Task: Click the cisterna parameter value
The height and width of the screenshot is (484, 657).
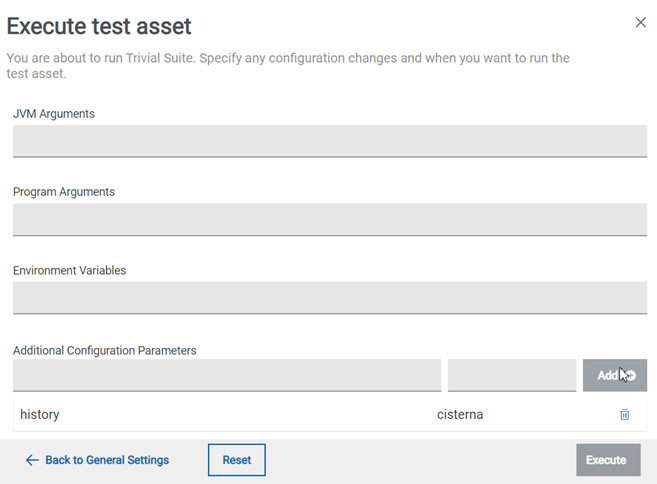Action: (460, 414)
